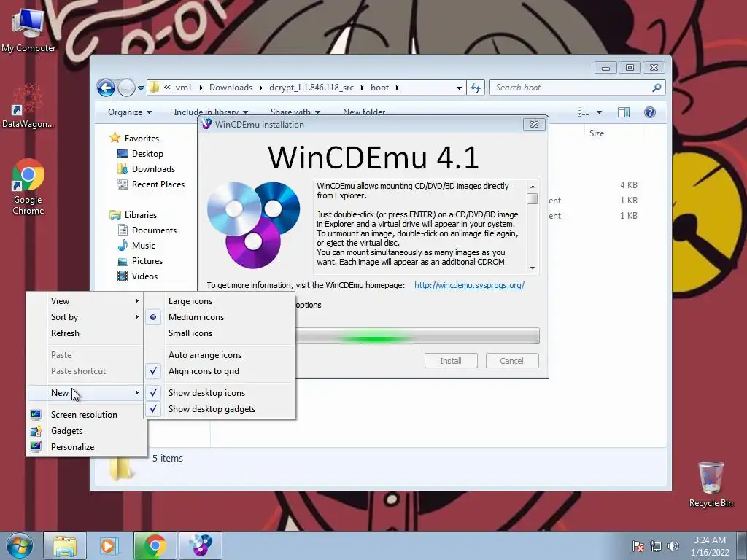Open the recent pages dropdown near back button

pos(141,88)
